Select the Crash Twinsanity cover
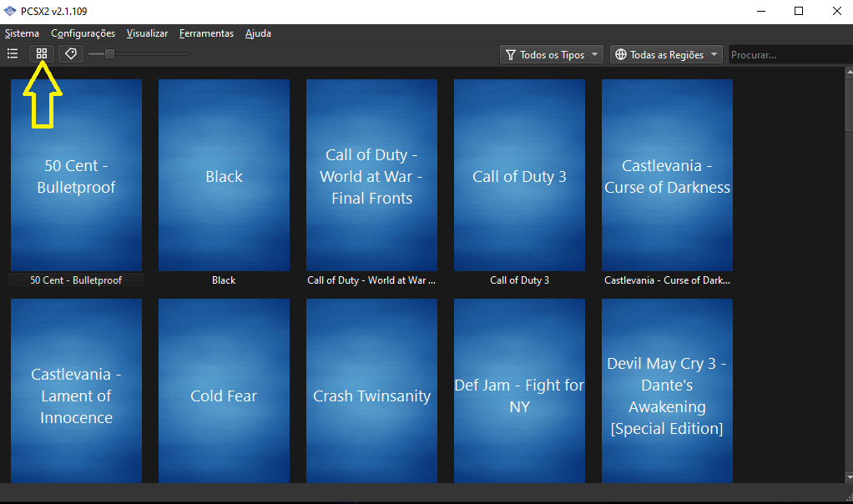Viewport: 853px width, 504px height. pos(371,391)
